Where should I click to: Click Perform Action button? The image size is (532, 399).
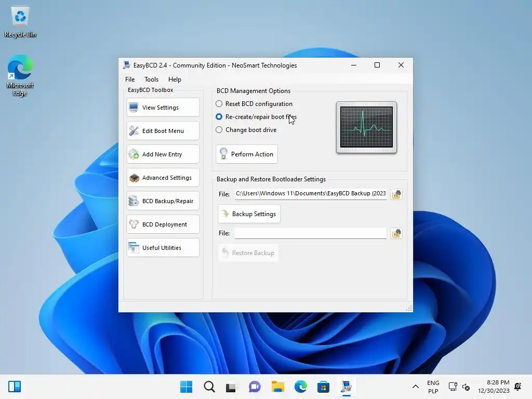point(247,154)
